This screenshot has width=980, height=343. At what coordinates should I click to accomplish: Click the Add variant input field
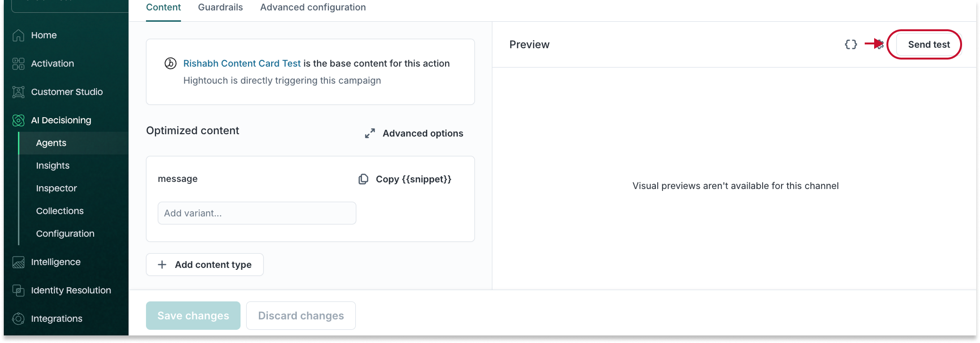257,213
